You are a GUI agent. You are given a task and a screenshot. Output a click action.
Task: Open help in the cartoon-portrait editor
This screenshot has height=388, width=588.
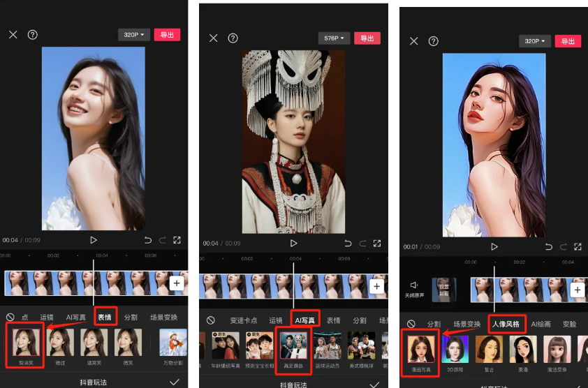[434, 41]
